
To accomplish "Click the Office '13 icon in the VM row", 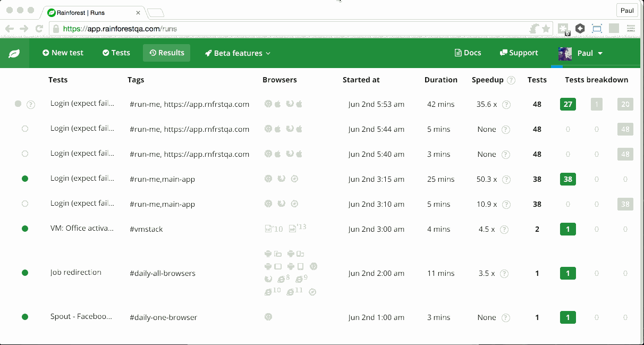I will coord(298,228).
